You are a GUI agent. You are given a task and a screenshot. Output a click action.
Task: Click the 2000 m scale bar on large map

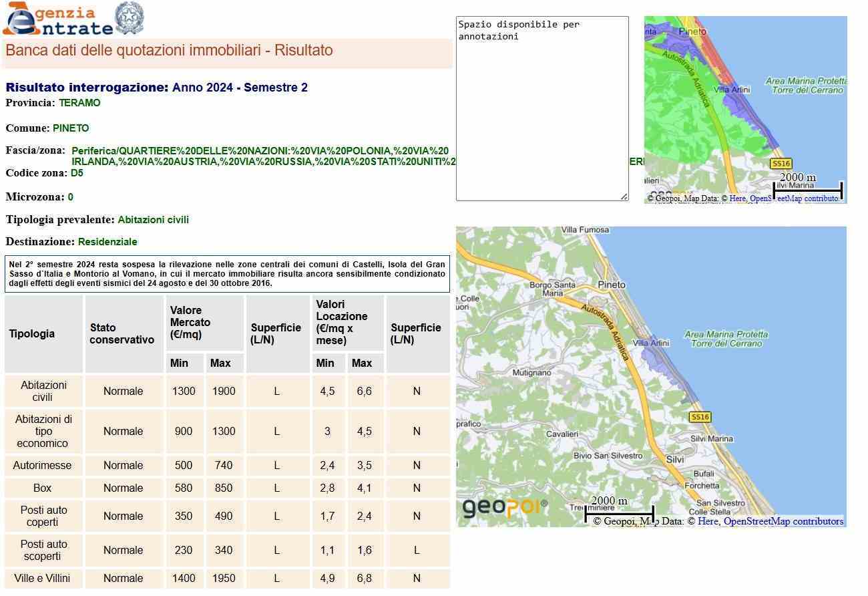click(x=618, y=512)
